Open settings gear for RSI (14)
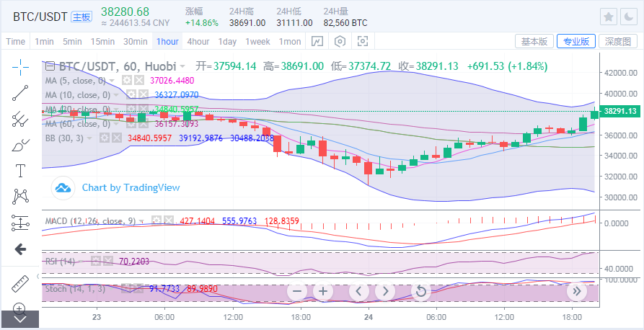This screenshot has height=330, width=644. tap(96, 261)
